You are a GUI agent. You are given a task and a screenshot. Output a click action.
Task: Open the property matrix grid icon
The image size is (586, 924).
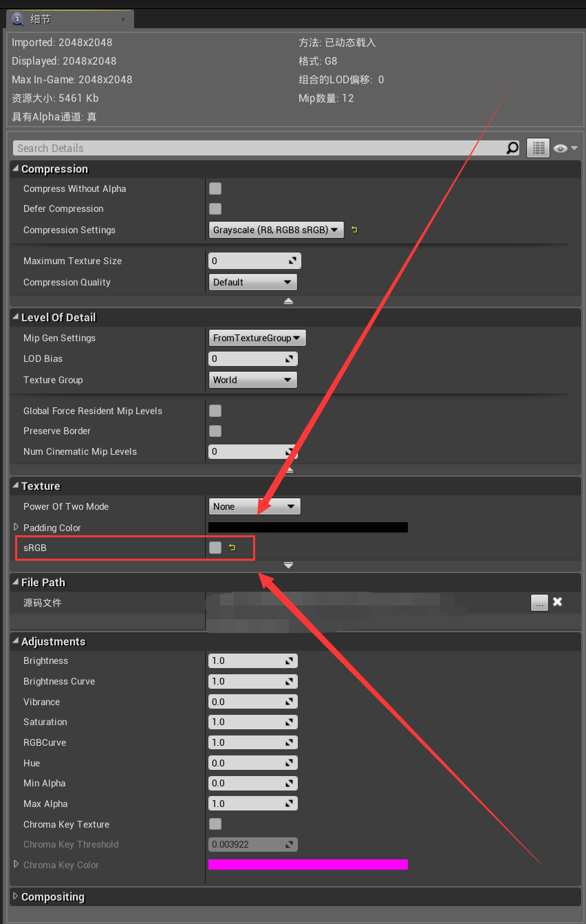pyautogui.click(x=538, y=147)
